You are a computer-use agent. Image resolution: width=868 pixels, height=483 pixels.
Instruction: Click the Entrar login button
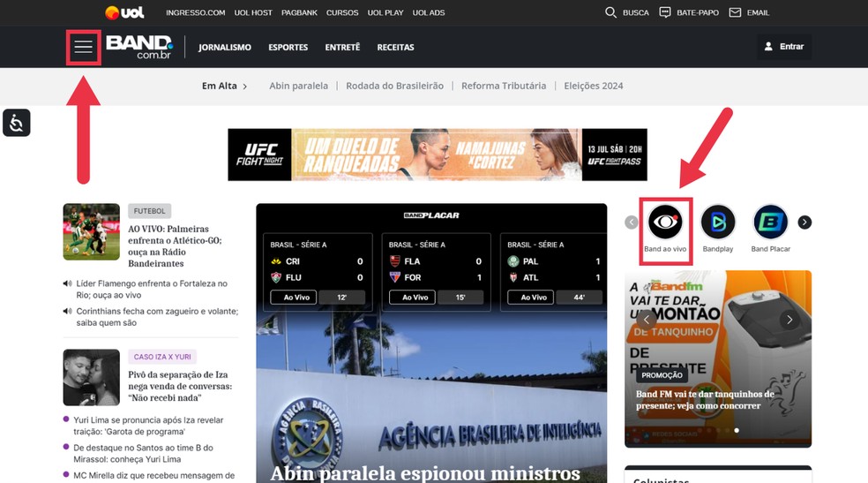point(784,47)
